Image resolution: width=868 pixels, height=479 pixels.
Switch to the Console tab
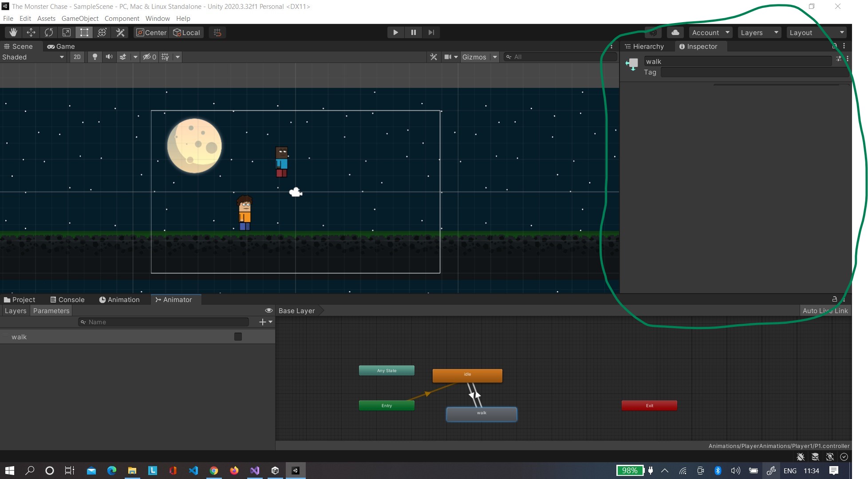67,299
